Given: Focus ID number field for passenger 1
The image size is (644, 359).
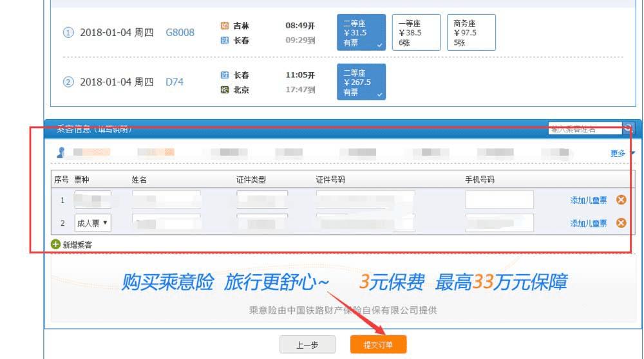Looking at the screenshot, I should click(366, 200).
